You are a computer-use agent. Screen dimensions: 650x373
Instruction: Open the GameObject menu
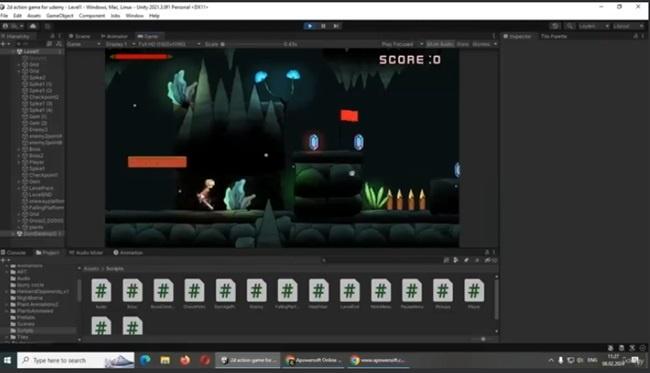click(x=60, y=16)
